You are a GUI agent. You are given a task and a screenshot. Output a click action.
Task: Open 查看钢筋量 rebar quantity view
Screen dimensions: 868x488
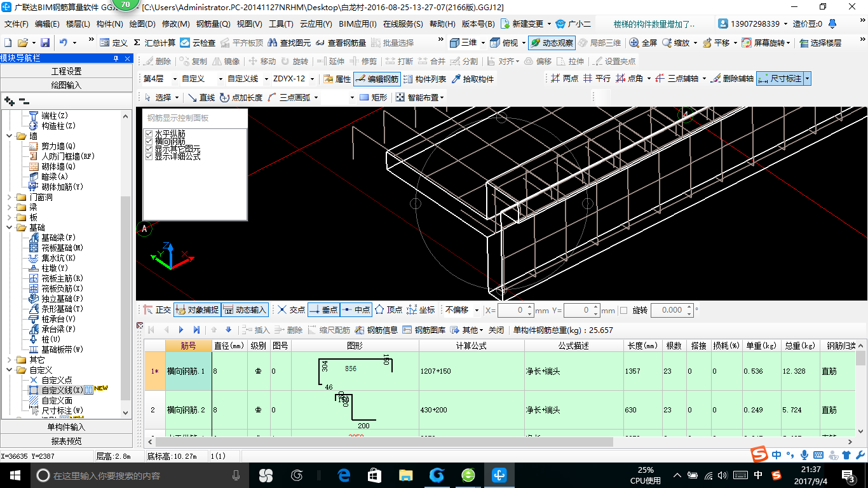pos(340,43)
